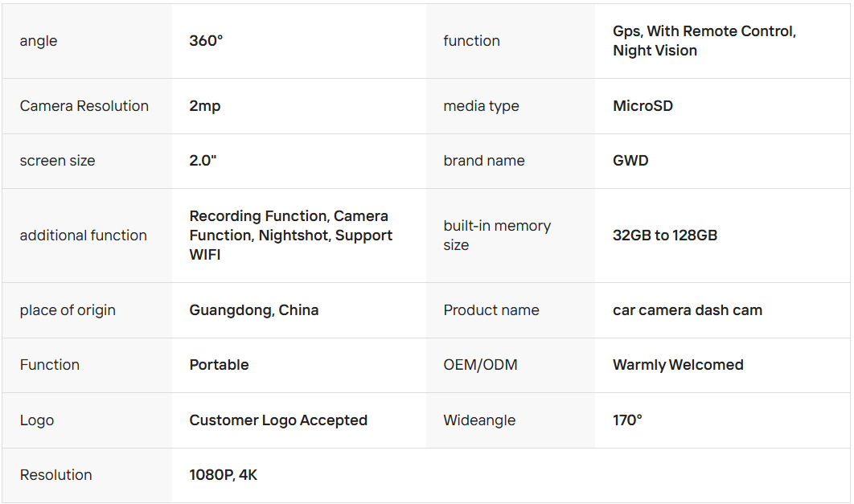Select the "GWD" brand name value
The image size is (854, 504).
click(x=630, y=161)
